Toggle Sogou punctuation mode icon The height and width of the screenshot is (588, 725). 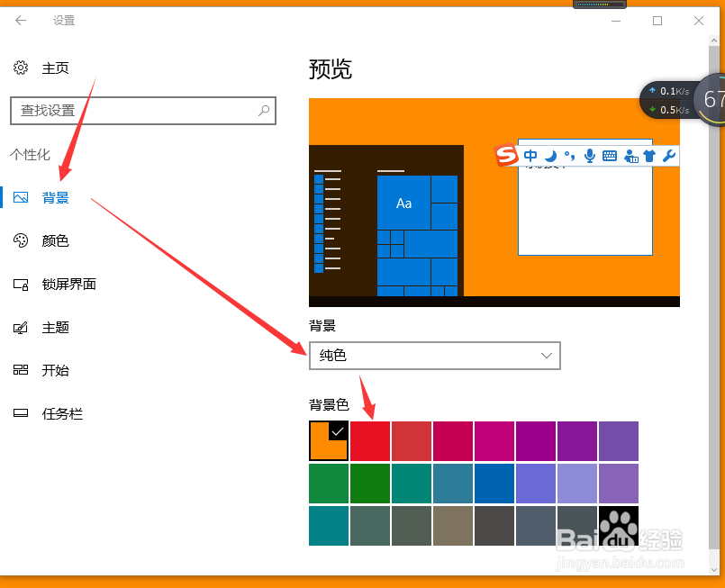click(569, 156)
